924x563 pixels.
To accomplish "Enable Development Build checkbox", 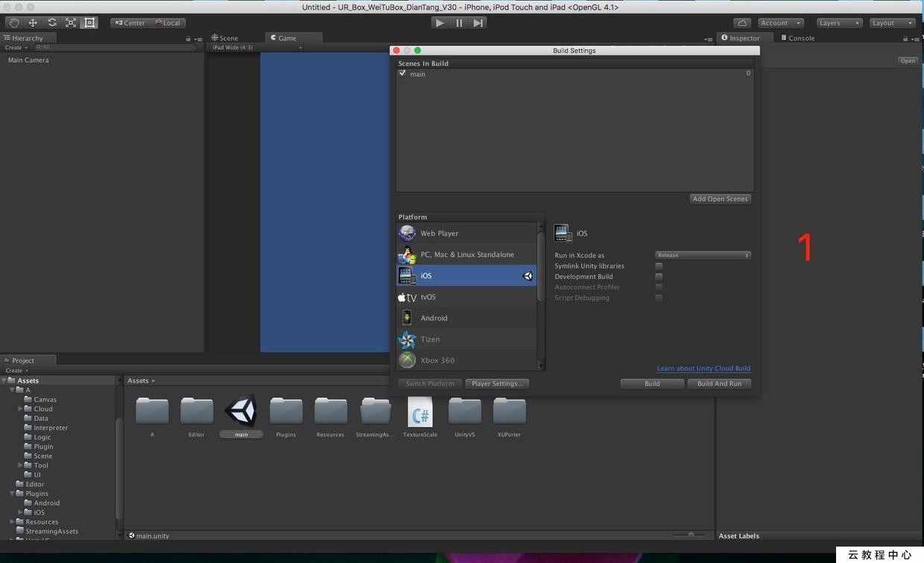I will click(659, 277).
